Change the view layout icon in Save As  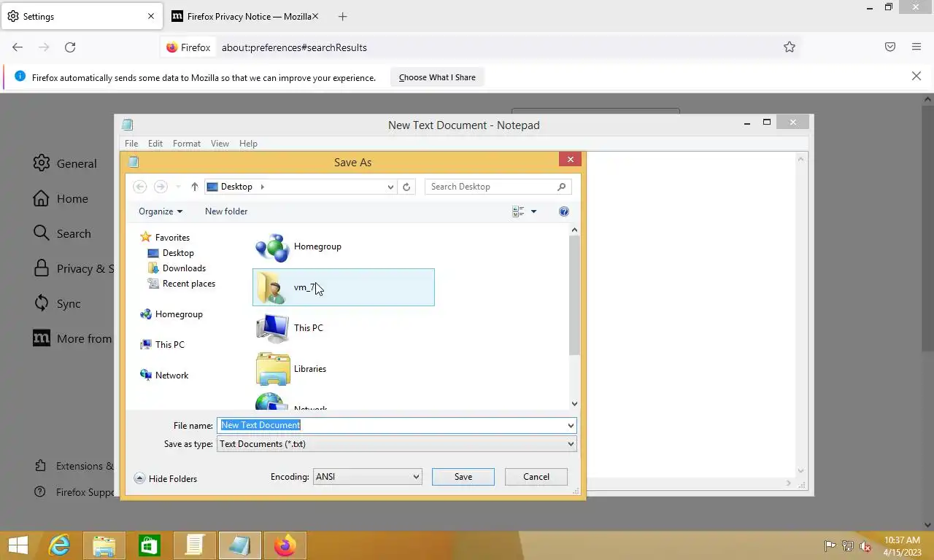point(518,211)
